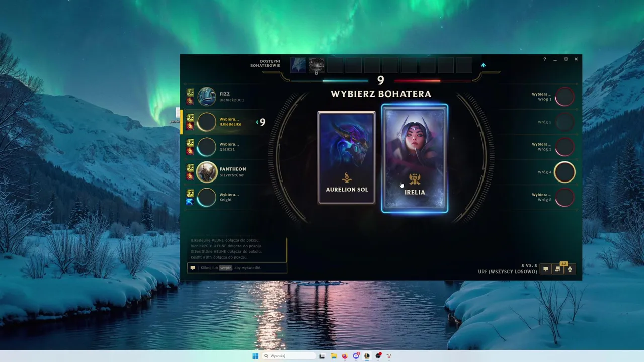Click the player name Keight
This screenshot has width=644, height=362.
click(226, 200)
